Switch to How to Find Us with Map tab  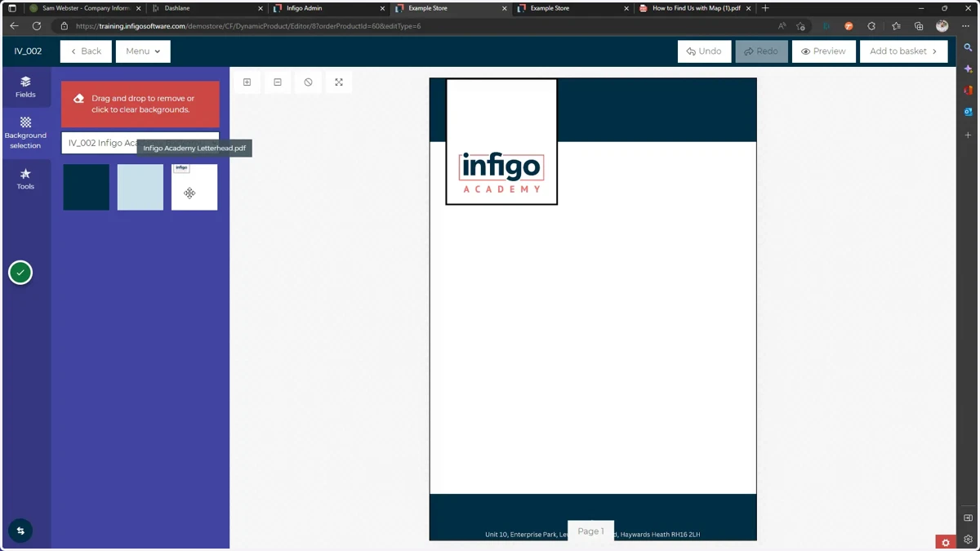694,8
